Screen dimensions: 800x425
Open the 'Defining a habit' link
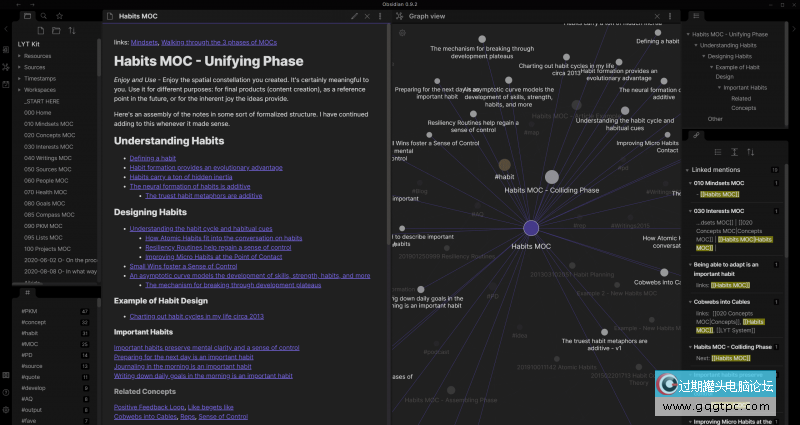(152, 158)
